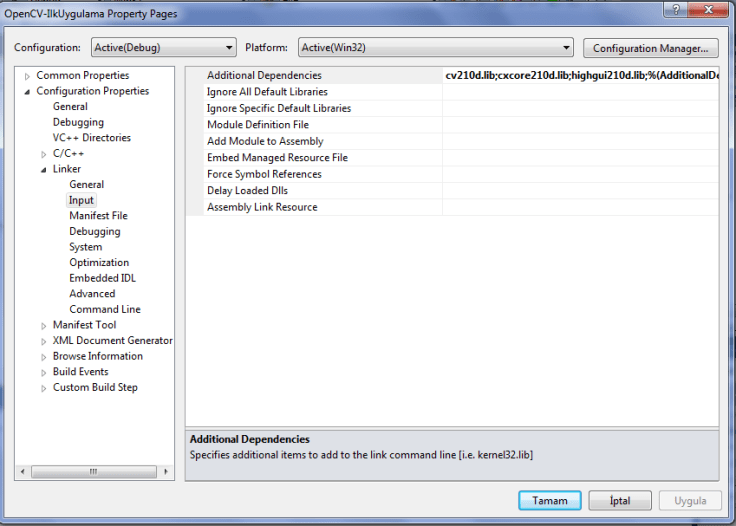Screen dimensions: 736x526
Task: Click the Configuration Manager button
Action: [650, 48]
